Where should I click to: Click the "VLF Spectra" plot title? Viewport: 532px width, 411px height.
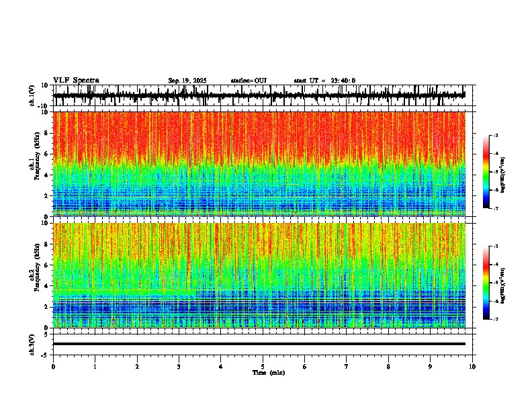pos(76,81)
